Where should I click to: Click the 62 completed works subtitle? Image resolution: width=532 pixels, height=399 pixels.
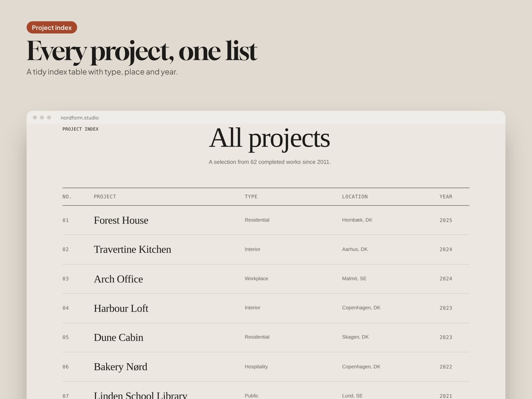point(270,162)
